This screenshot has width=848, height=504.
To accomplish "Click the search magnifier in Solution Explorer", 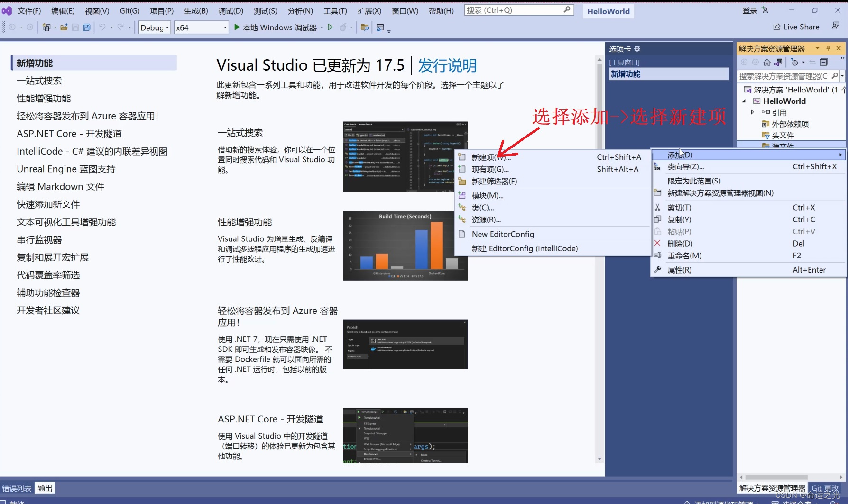I will tap(835, 76).
